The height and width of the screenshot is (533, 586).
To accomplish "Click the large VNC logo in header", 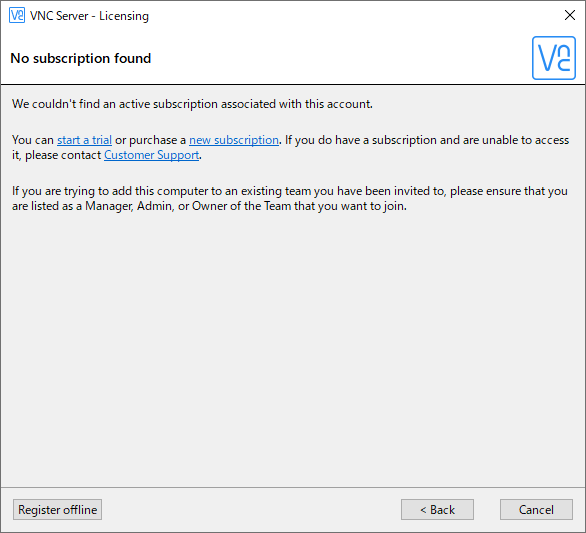I will (553, 58).
